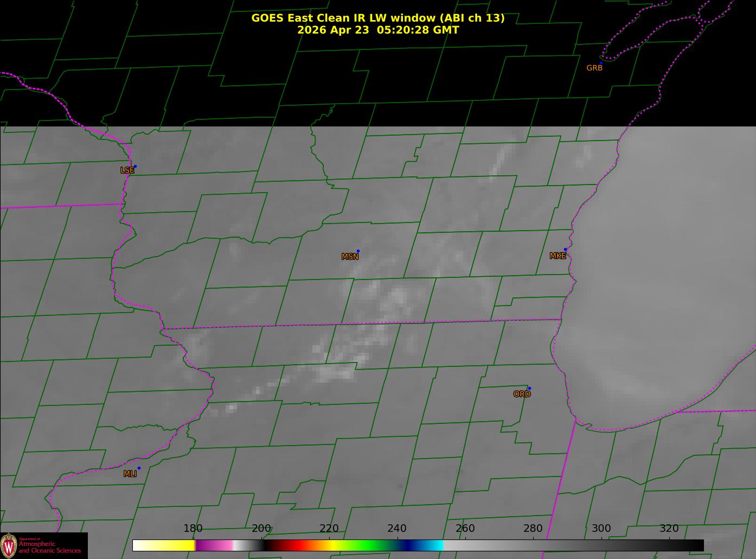Click the MLI station marker

139,468
